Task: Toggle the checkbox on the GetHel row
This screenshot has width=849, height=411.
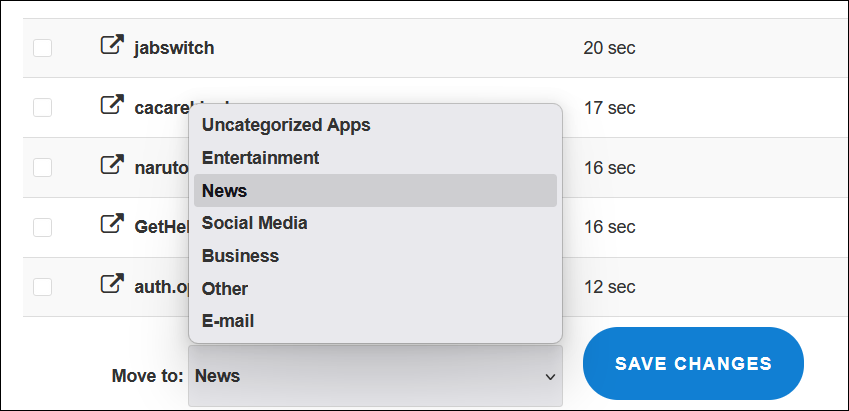Action: tap(42, 228)
